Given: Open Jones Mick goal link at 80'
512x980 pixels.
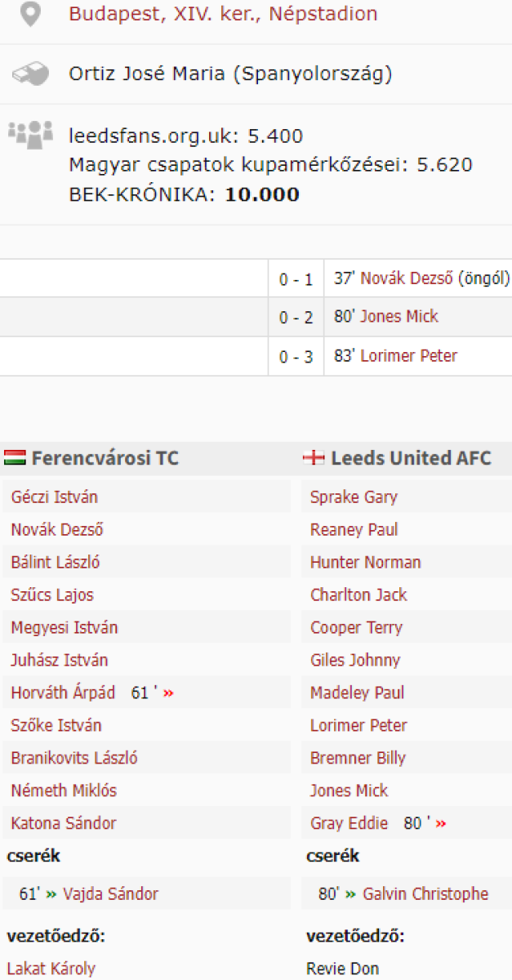Looking at the screenshot, I should tap(399, 317).
